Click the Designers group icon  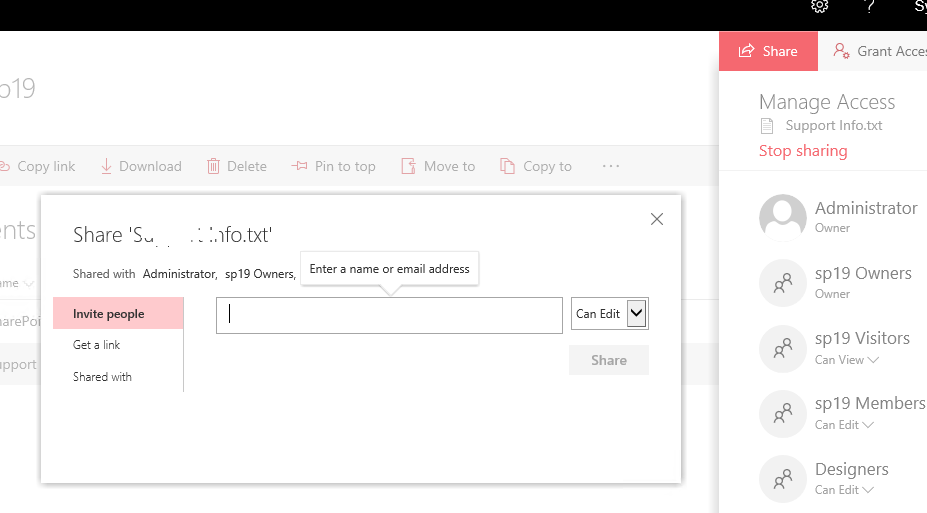(x=782, y=478)
